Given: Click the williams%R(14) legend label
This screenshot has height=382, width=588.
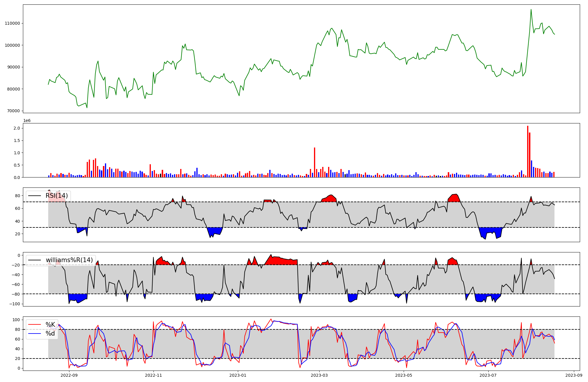Looking at the screenshot, I should [69, 260].
